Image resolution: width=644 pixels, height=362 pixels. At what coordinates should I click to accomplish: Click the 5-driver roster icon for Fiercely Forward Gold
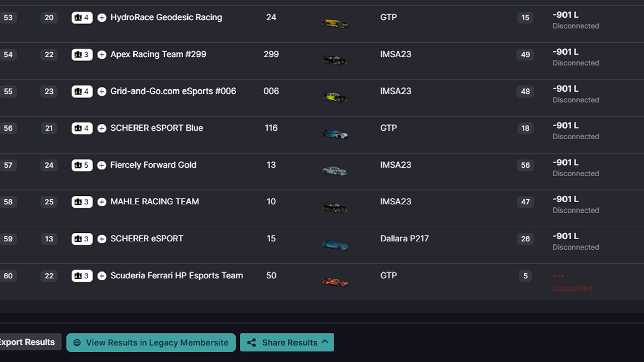click(82, 165)
